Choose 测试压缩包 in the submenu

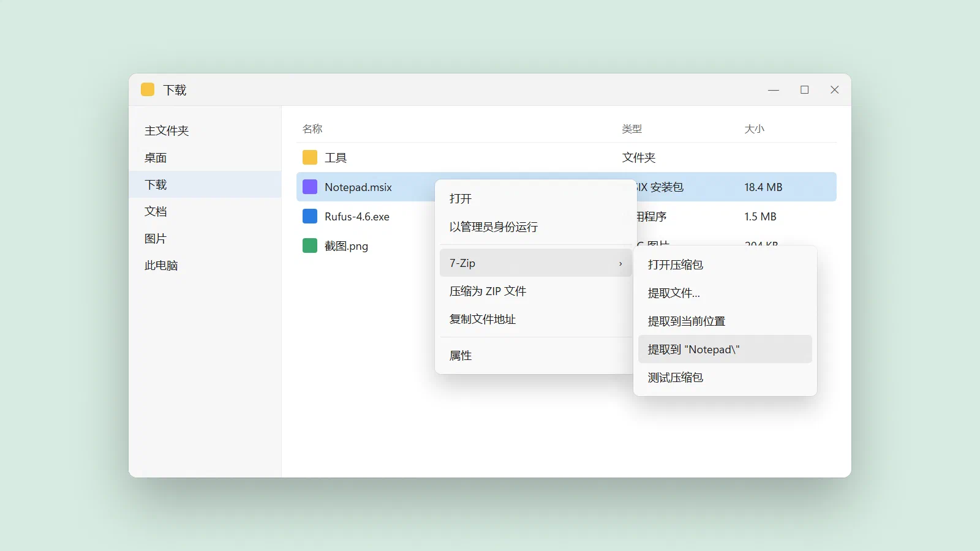(725, 377)
